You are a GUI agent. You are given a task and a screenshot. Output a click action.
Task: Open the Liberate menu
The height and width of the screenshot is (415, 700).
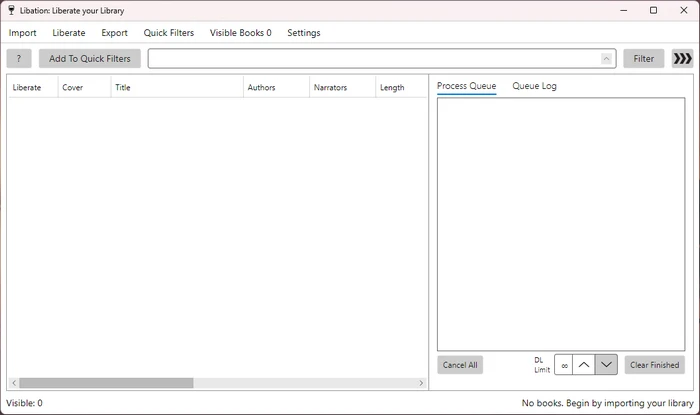69,33
